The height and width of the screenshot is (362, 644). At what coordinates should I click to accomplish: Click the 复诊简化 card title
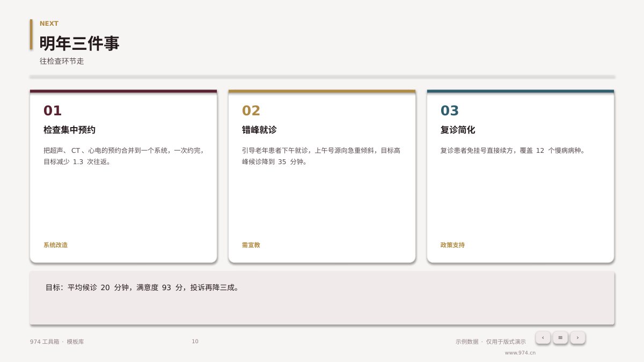pyautogui.click(x=458, y=130)
